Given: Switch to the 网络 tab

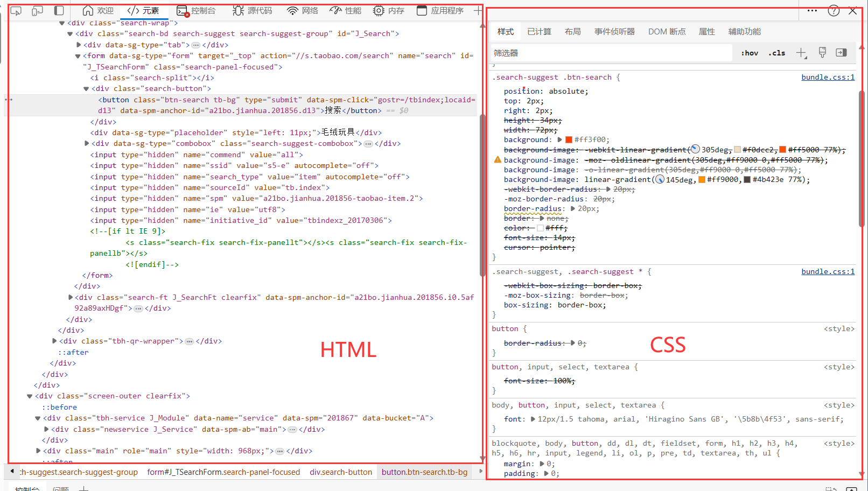Looking at the screenshot, I should pyautogui.click(x=303, y=11).
